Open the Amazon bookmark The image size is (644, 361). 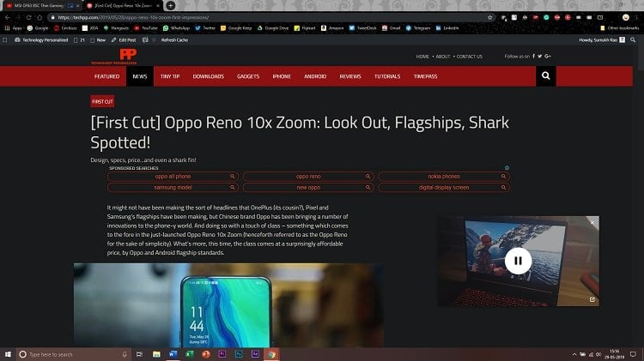tap(332, 28)
